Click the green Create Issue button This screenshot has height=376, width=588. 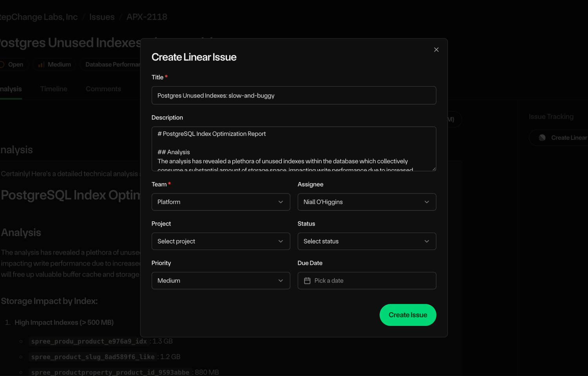[x=408, y=315]
